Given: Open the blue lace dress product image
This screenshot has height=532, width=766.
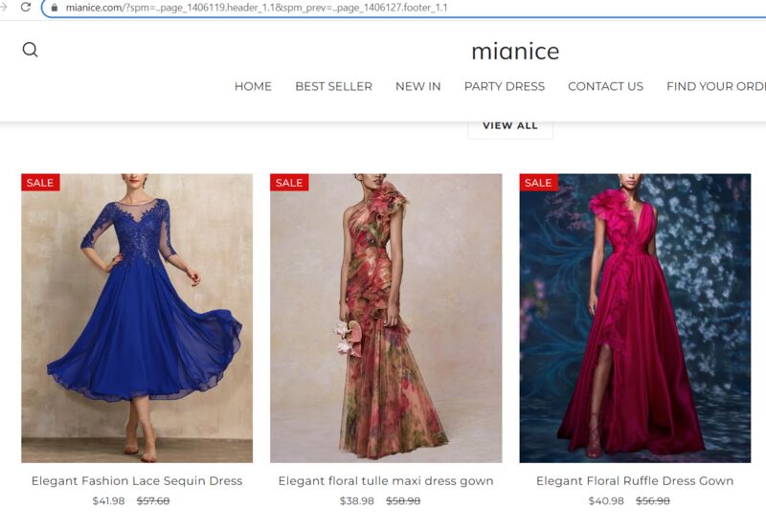Looking at the screenshot, I should pyautogui.click(x=137, y=318).
